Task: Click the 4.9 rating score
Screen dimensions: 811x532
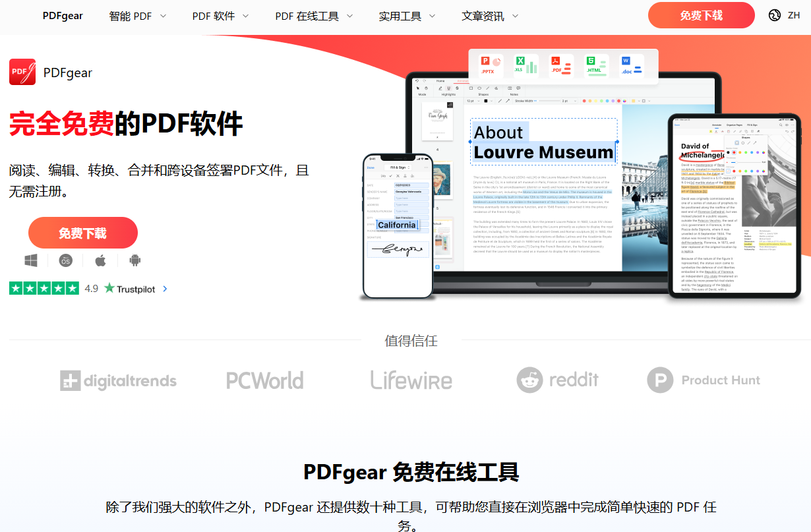Action: 91,289
